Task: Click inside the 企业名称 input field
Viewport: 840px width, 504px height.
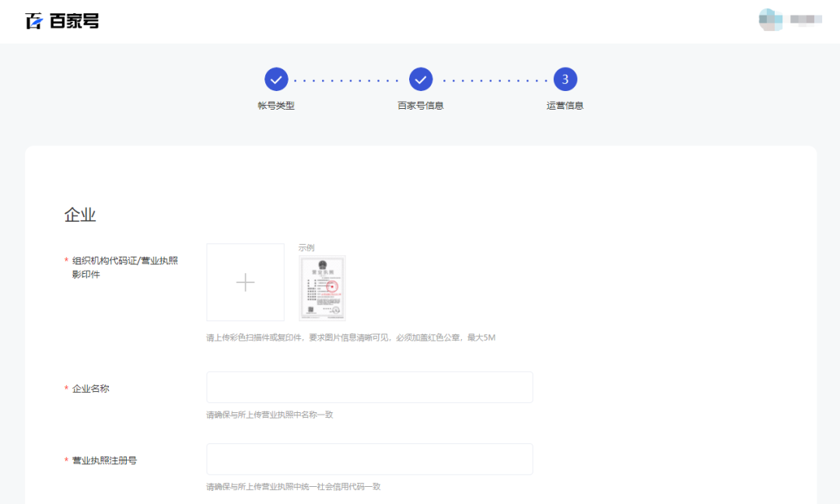Action: click(x=369, y=387)
